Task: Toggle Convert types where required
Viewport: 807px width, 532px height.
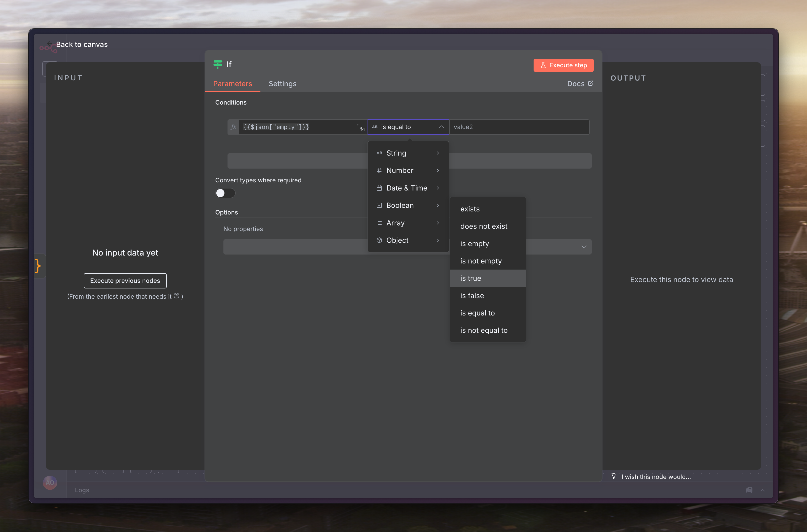Action: click(x=225, y=193)
